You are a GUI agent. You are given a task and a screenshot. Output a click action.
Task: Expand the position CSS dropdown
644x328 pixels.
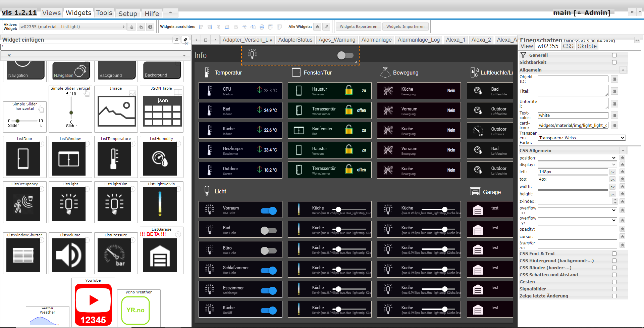[x=577, y=158]
